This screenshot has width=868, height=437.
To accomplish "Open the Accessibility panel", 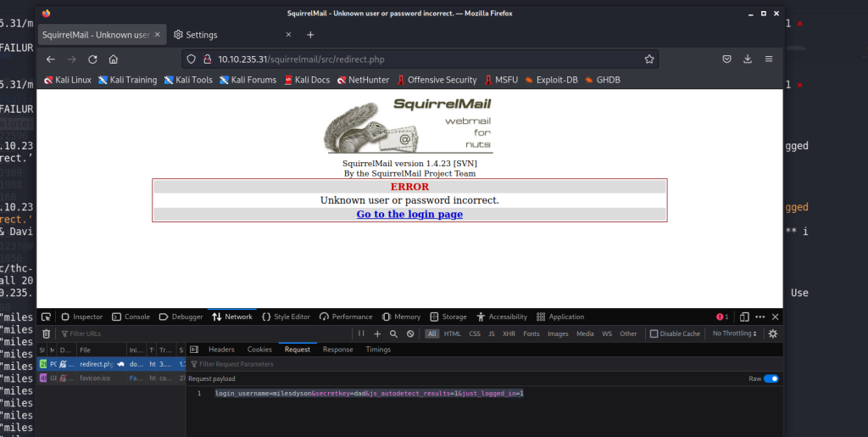I will pyautogui.click(x=502, y=317).
